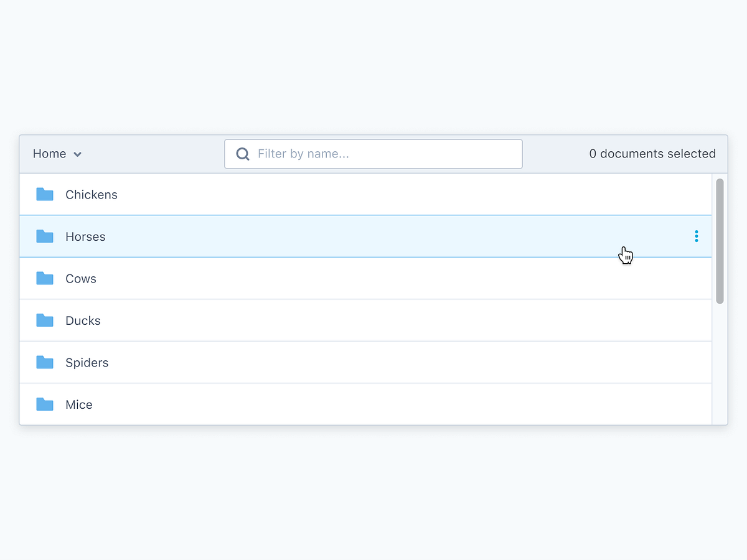The image size is (747, 560).
Task: Open the three-dot menu on Horses row
Action: click(696, 236)
